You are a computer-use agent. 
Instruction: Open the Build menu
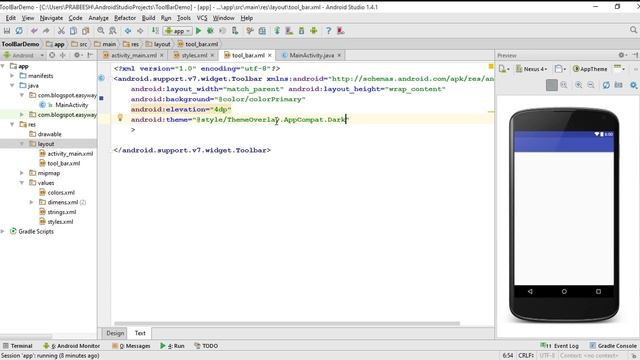pos(148,18)
